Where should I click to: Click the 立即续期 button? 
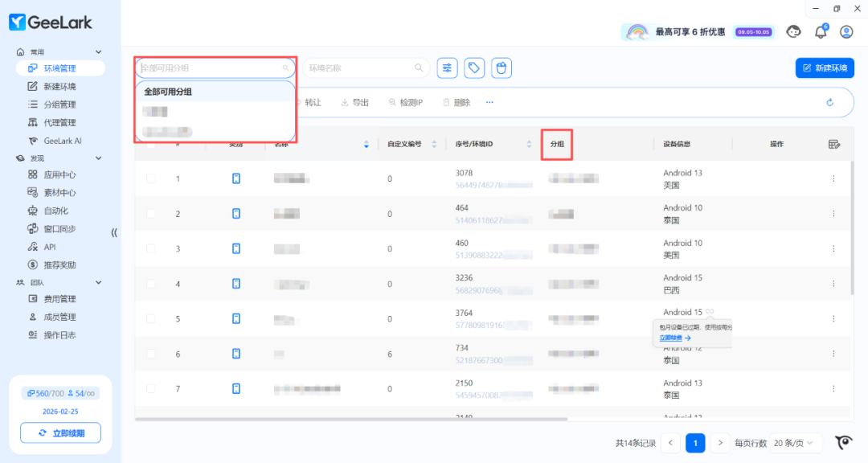(61, 433)
